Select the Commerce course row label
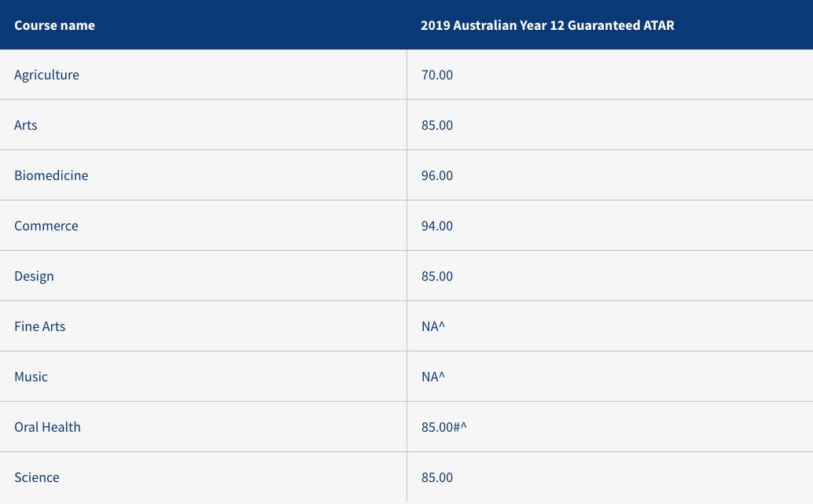The image size is (813, 504). point(46,226)
